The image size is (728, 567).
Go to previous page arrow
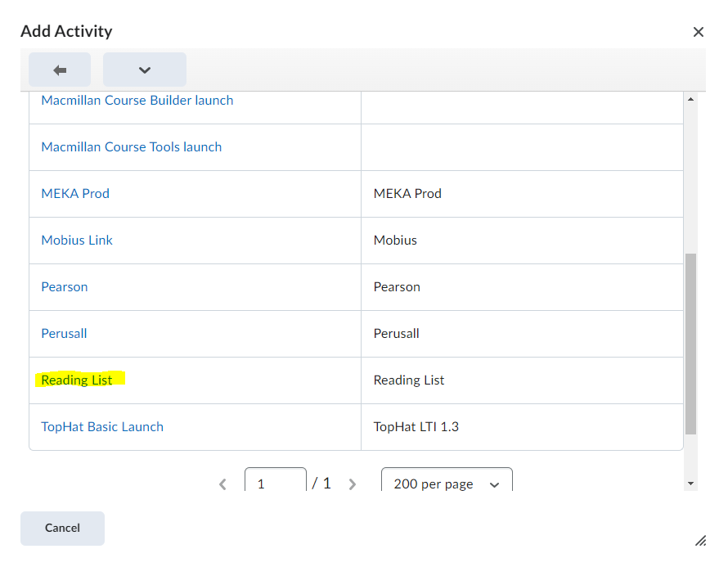pos(222,484)
